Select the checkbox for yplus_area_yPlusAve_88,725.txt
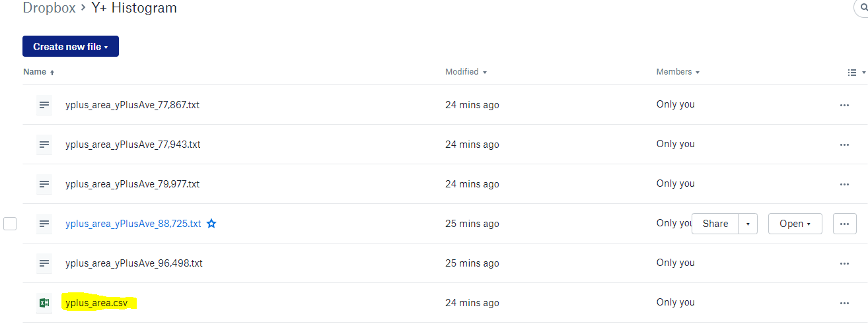Image resolution: width=868 pixels, height=324 pixels. (x=10, y=224)
